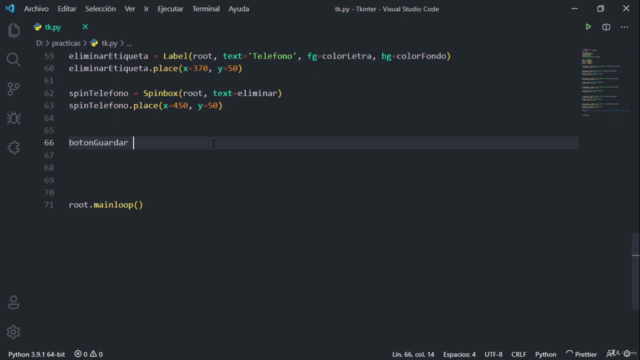This screenshot has height=360, width=640.
Task: Click the Python file icon in breadcrumb
Action: [94, 43]
